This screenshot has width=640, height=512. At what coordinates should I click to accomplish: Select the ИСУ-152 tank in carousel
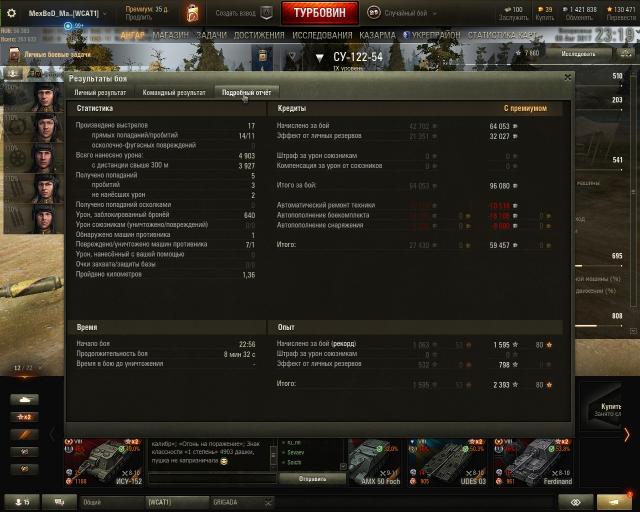pos(104,463)
